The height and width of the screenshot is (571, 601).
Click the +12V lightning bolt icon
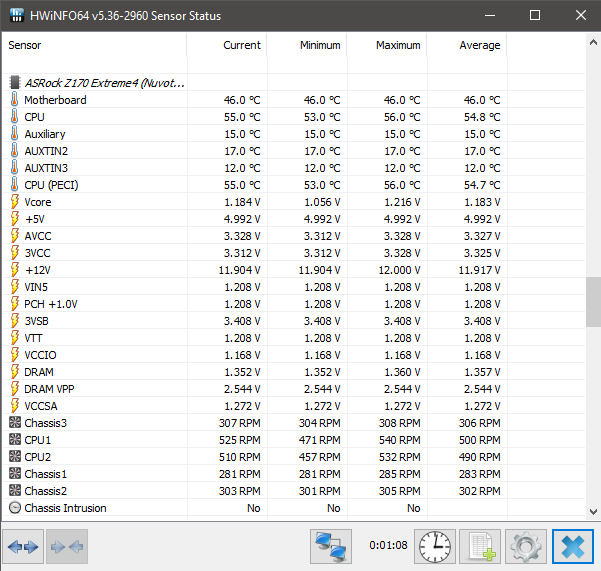pos(15,270)
